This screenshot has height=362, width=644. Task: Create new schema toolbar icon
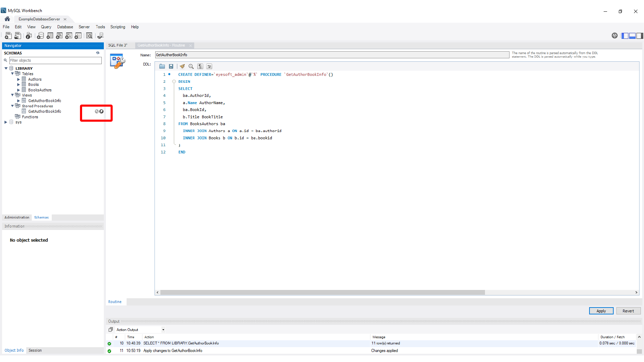click(40, 36)
